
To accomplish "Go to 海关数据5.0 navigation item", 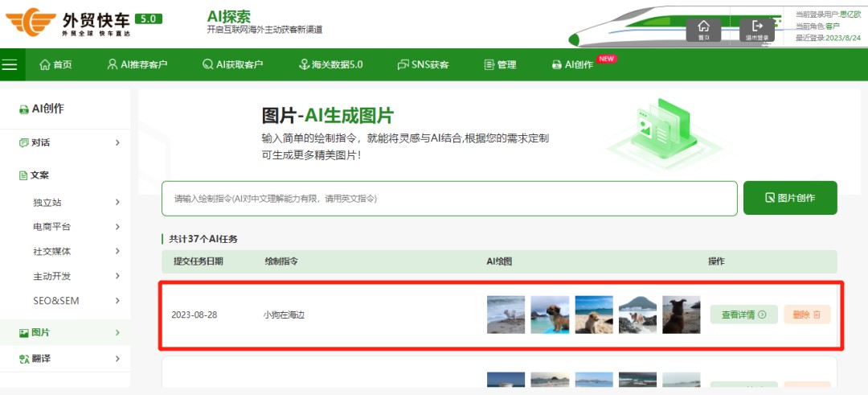I will (330, 65).
